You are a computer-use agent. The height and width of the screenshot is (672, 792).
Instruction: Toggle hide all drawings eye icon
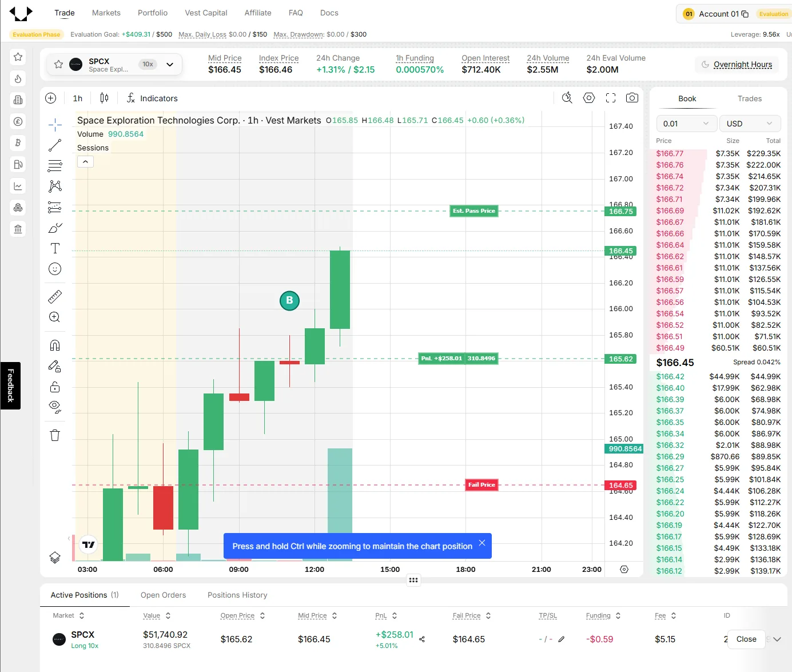point(55,407)
